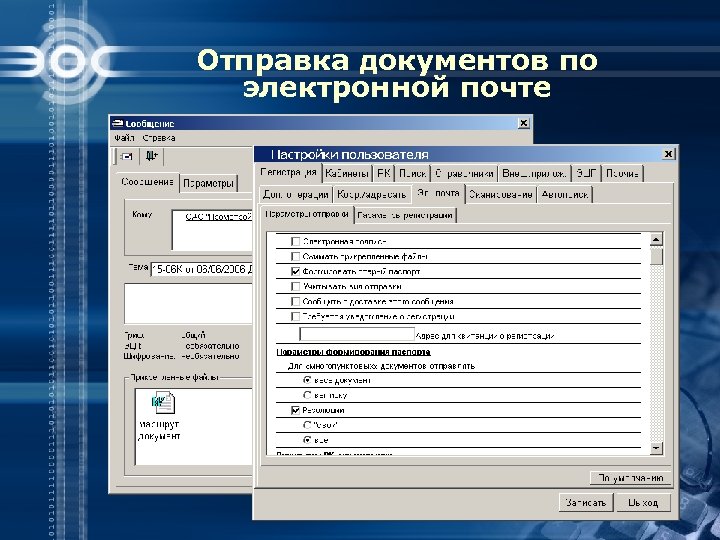The width and height of the screenshot is (720, 540).
Task: Select the attached file icon маршрут документ
Action: [x=163, y=403]
